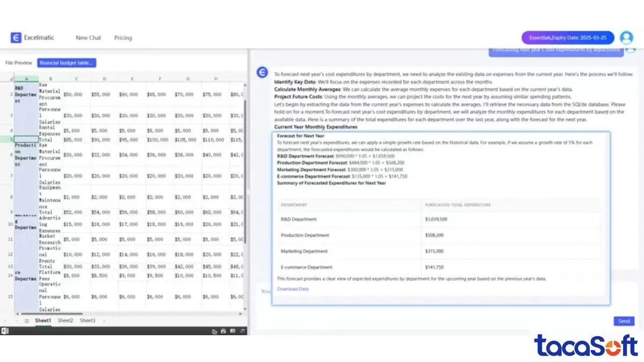Image resolution: width=644 pixels, height=362 pixels.
Task: Click the Excelmatic logo icon
Action: [x=16, y=38]
